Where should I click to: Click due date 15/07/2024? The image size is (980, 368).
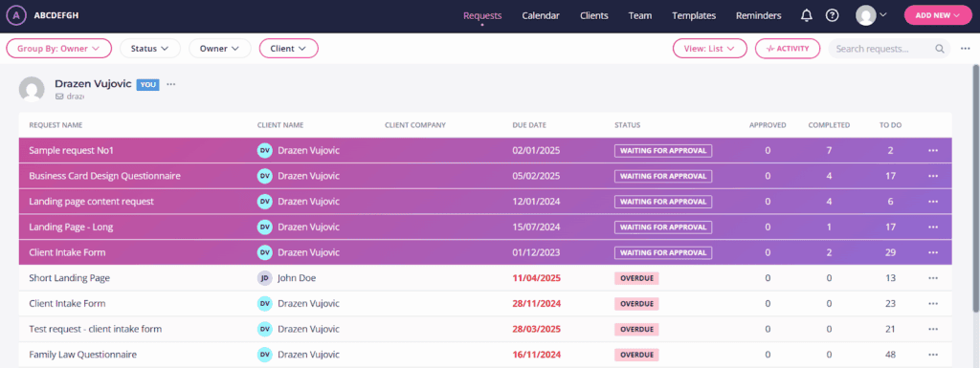[537, 227]
